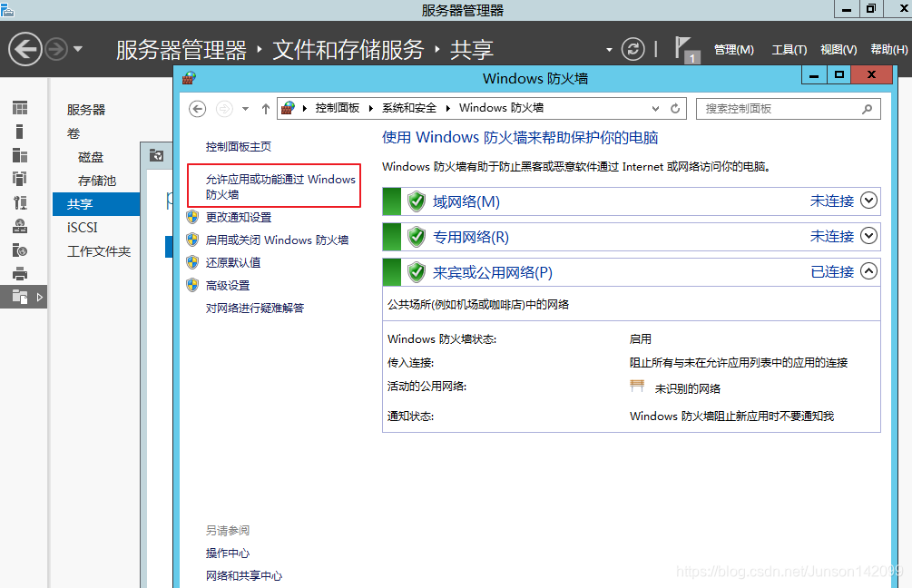Click the back button in firewall window
The width and height of the screenshot is (912, 588).
[x=198, y=109]
